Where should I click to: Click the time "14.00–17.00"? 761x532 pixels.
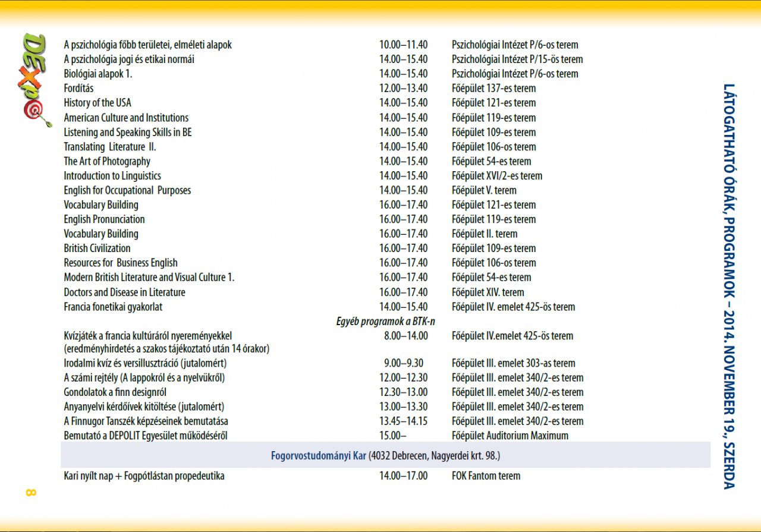(403, 476)
